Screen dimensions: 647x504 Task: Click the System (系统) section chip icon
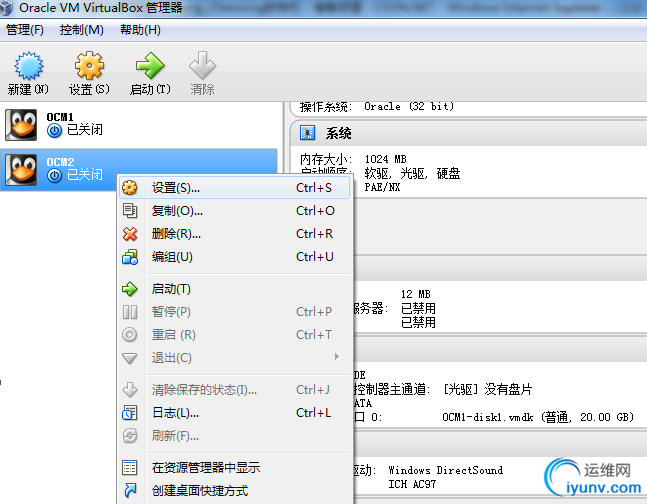307,133
